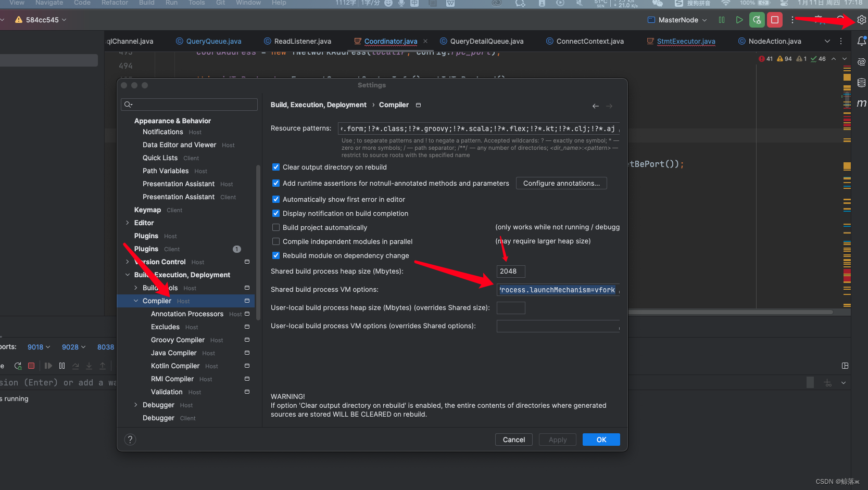Image resolution: width=868 pixels, height=490 pixels.
Task: Click Cancel in the Settings dialog
Action: point(514,440)
